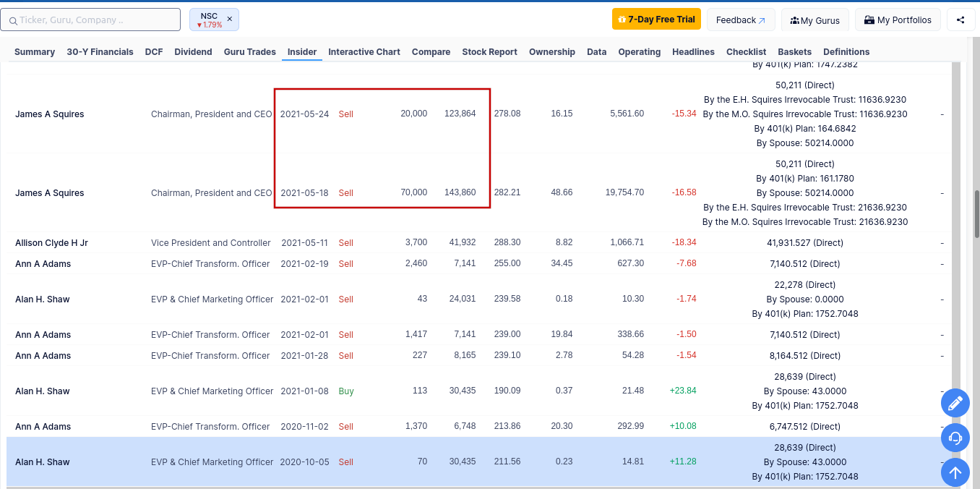
Task: Click the Buy transaction label
Action: click(x=346, y=391)
